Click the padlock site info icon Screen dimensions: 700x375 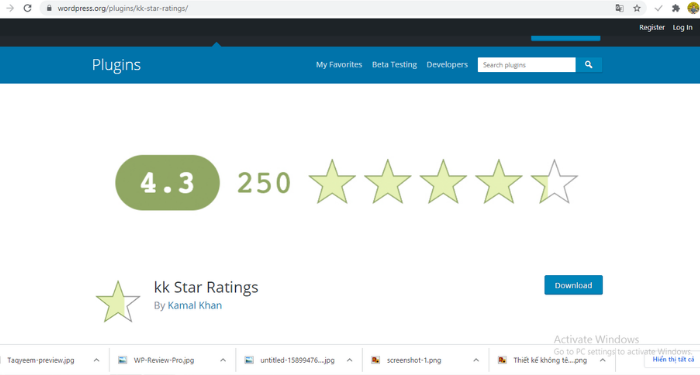click(49, 8)
